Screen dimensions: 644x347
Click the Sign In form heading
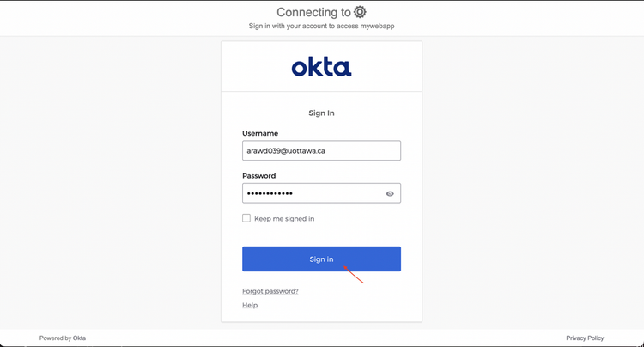(321, 113)
